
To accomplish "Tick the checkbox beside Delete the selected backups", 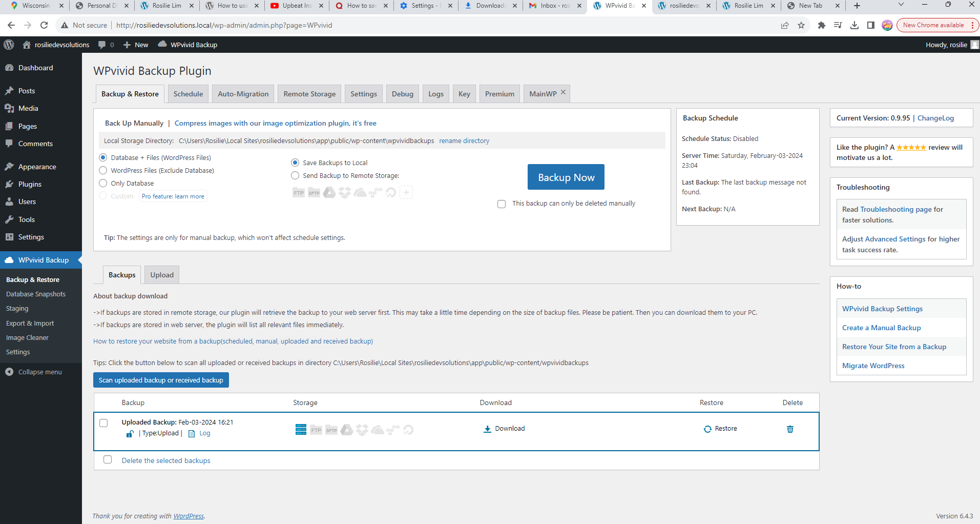I will pyautogui.click(x=108, y=459).
